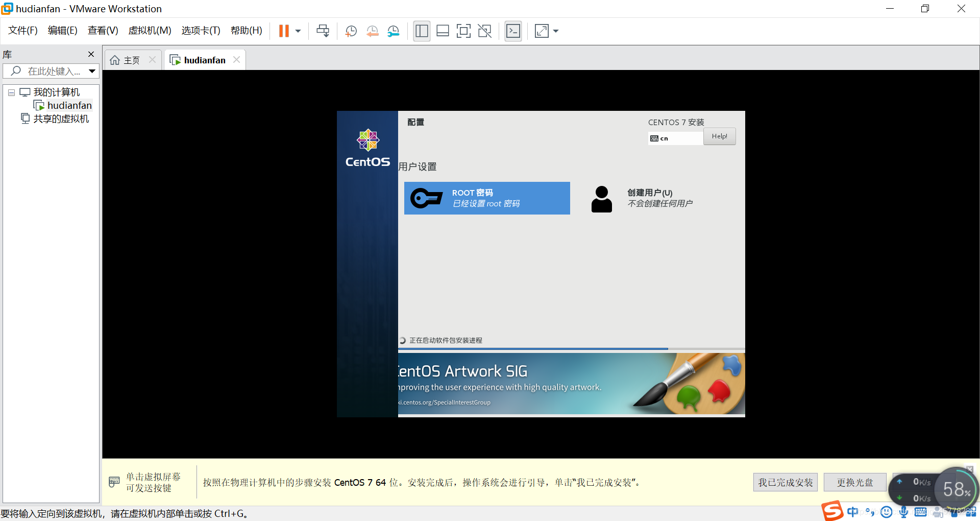Open the snapshot manager icon

coord(393,31)
